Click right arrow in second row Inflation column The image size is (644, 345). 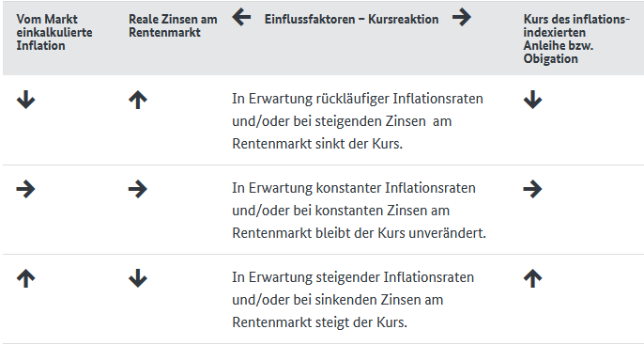pos(26,189)
